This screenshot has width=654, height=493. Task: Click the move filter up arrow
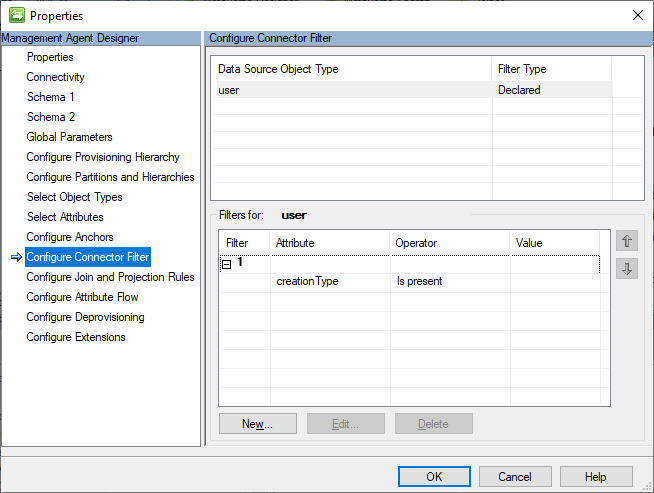[x=627, y=241]
